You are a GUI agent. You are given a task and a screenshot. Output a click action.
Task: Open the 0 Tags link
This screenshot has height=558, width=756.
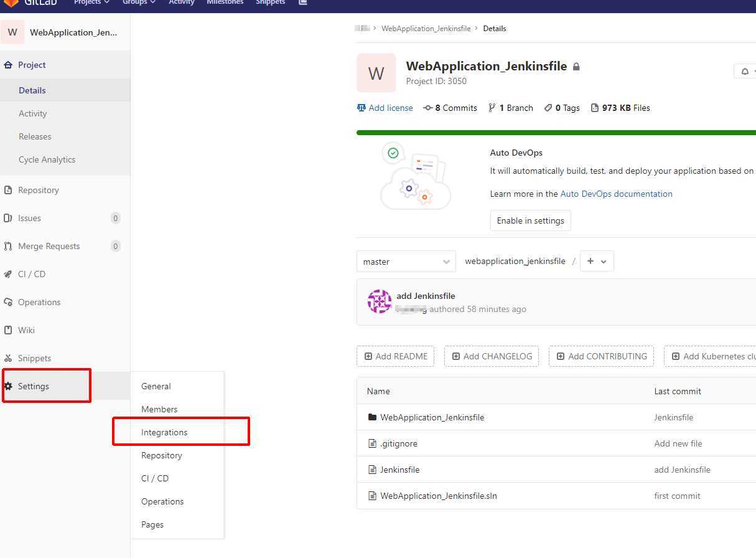562,108
